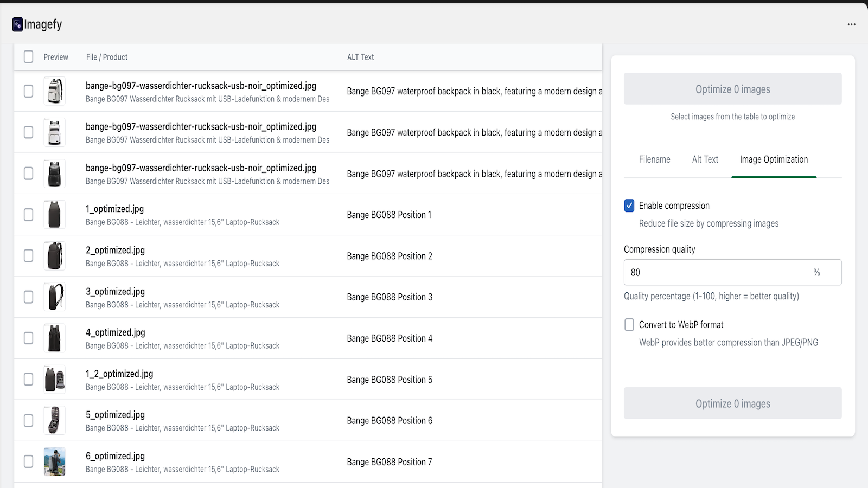868x488 pixels.
Task: Open the three-dot more options menu
Action: pyautogui.click(x=851, y=24)
